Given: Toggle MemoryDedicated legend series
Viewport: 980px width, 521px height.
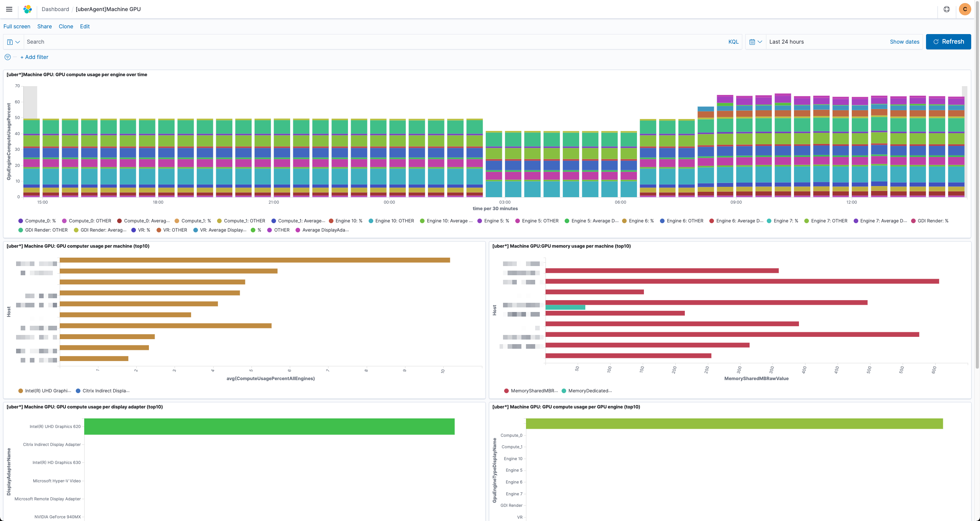Looking at the screenshot, I should point(590,391).
